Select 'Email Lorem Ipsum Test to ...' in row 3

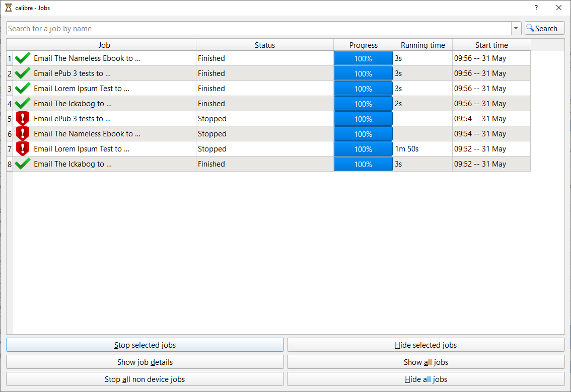point(82,89)
